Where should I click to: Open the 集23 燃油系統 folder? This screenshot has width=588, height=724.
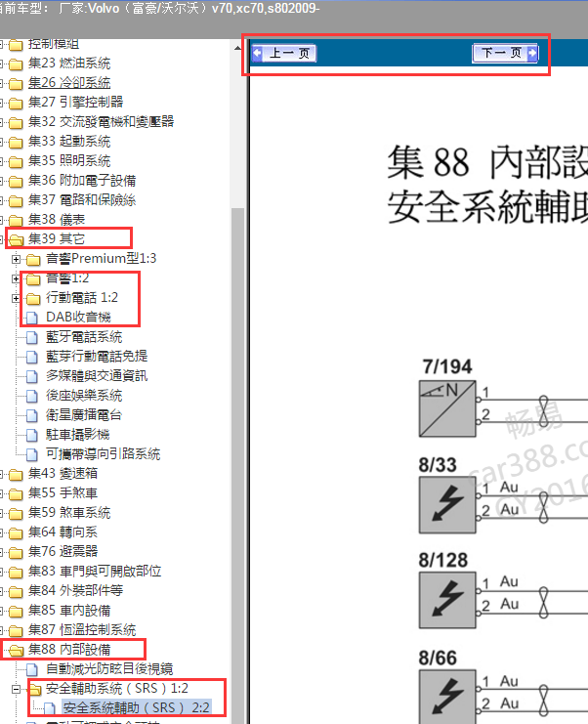(69, 63)
